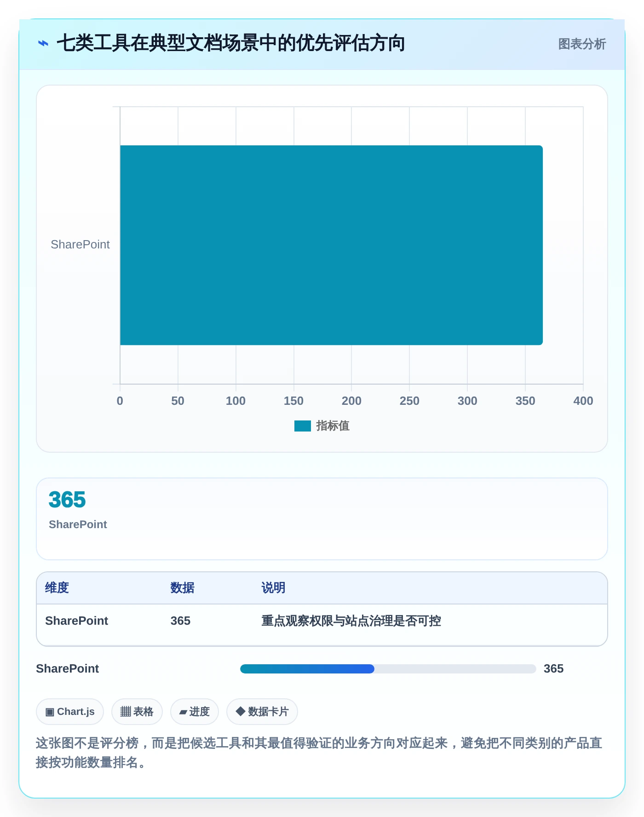The image size is (644, 817).
Task: Click the SharePoint progress bar
Action: pyautogui.click(x=388, y=669)
